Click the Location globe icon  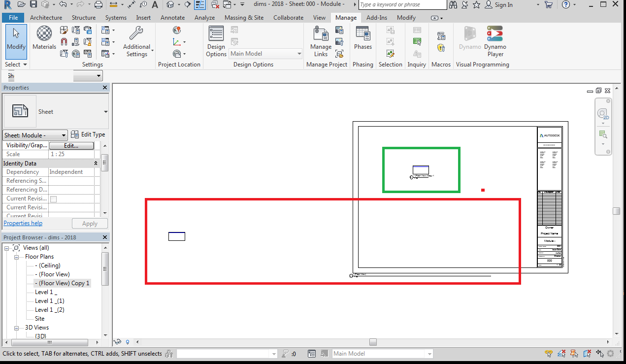tap(177, 31)
